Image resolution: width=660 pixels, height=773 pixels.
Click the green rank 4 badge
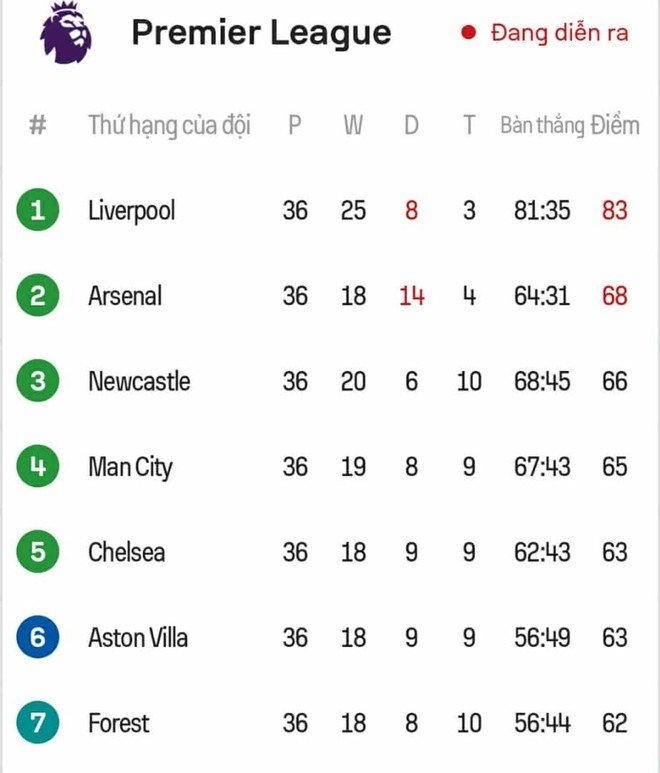[38, 466]
